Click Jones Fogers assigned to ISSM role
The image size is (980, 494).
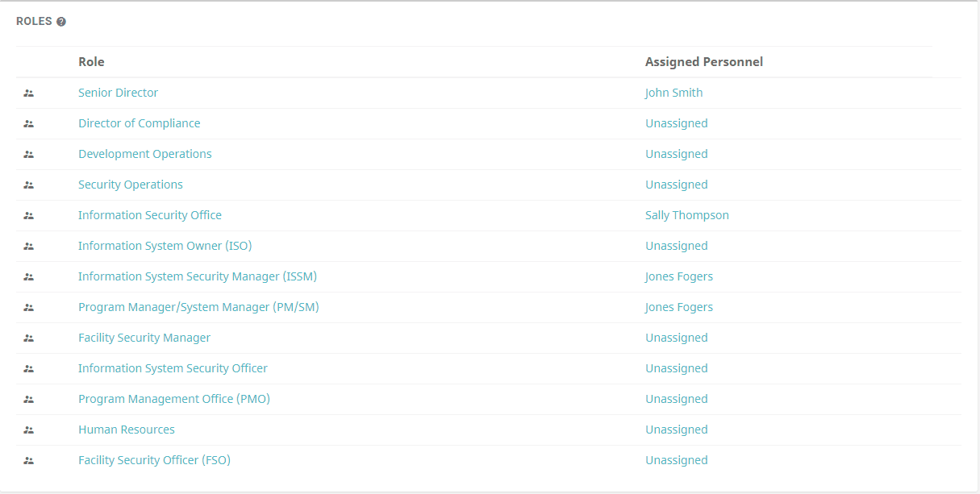(679, 276)
